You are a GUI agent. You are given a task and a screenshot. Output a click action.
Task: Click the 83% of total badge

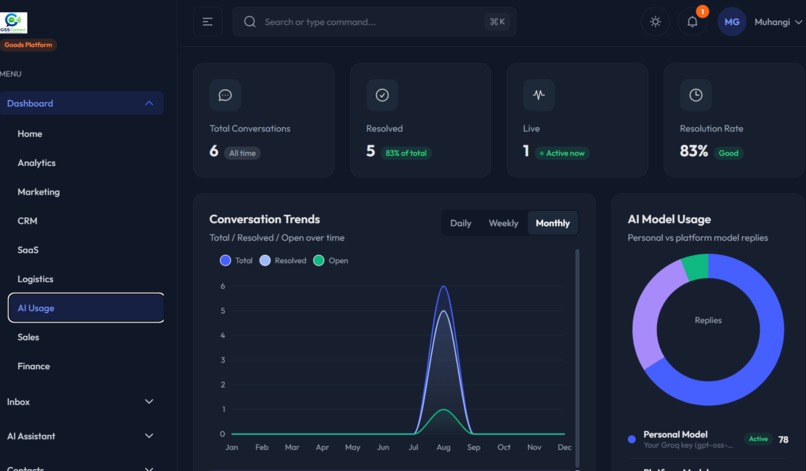pos(406,153)
